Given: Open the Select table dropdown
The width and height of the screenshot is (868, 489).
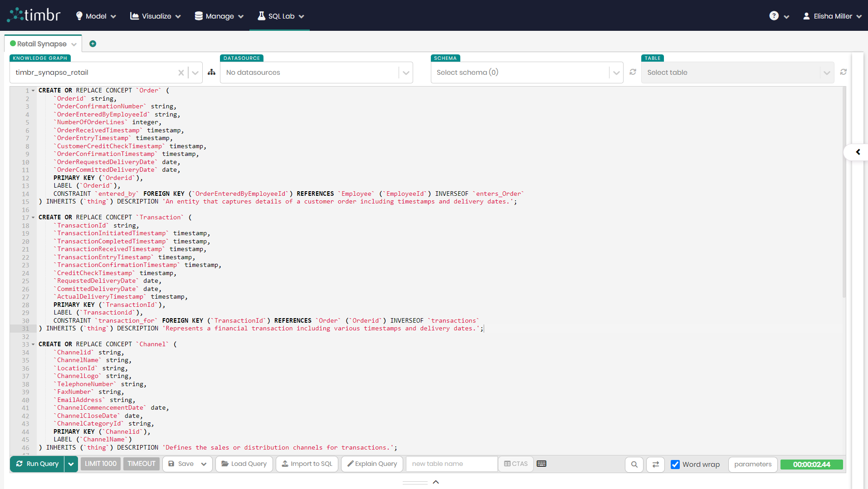Looking at the screenshot, I should click(x=737, y=73).
